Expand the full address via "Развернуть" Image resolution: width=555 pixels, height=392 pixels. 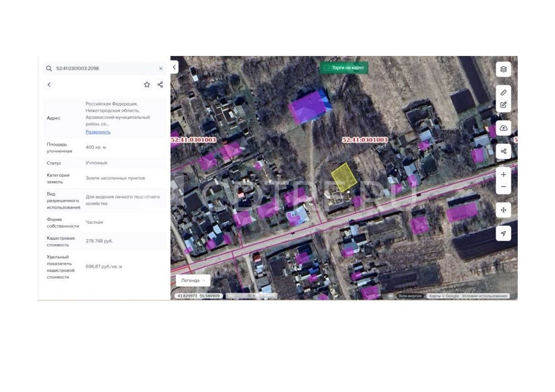pyautogui.click(x=98, y=132)
